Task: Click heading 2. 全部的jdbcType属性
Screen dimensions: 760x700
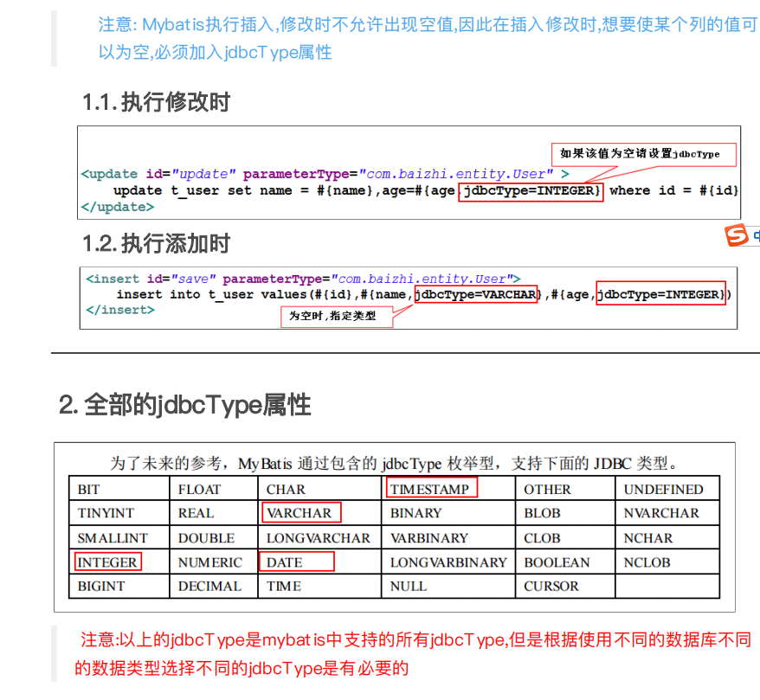Action: tap(184, 405)
